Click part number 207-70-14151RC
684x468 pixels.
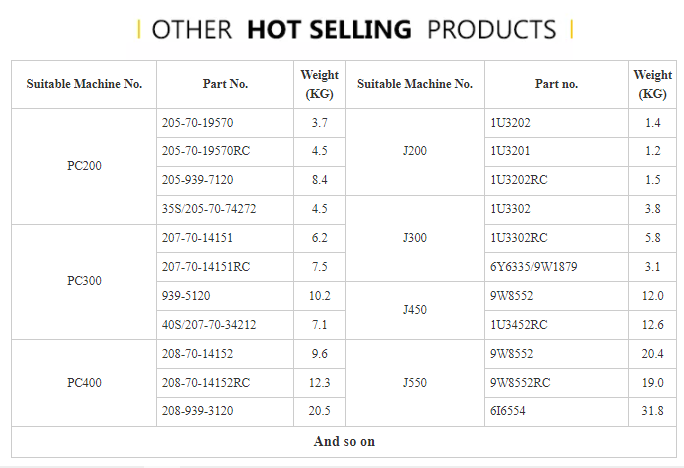(x=206, y=267)
